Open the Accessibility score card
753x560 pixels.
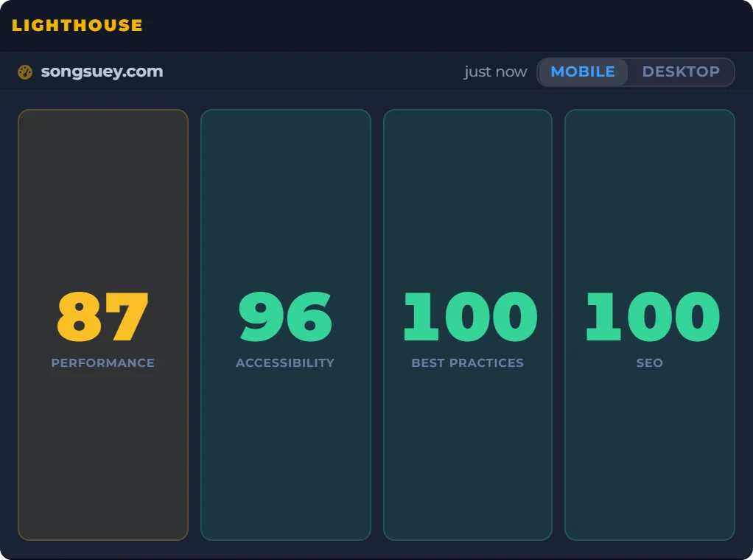pyautogui.click(x=286, y=325)
